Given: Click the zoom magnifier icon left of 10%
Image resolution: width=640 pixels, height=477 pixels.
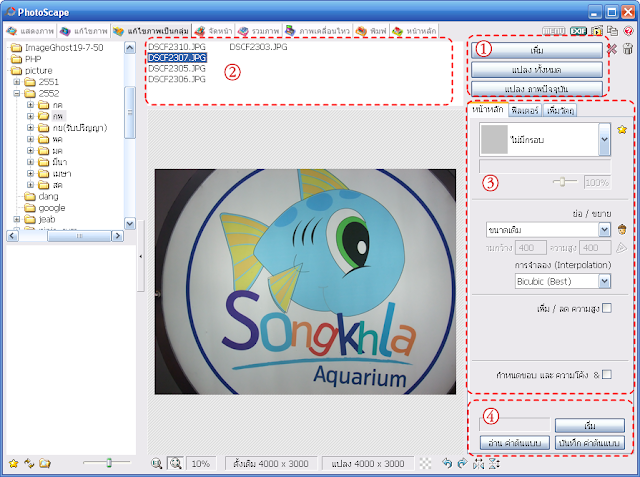Looking at the screenshot, I should pos(157,464).
